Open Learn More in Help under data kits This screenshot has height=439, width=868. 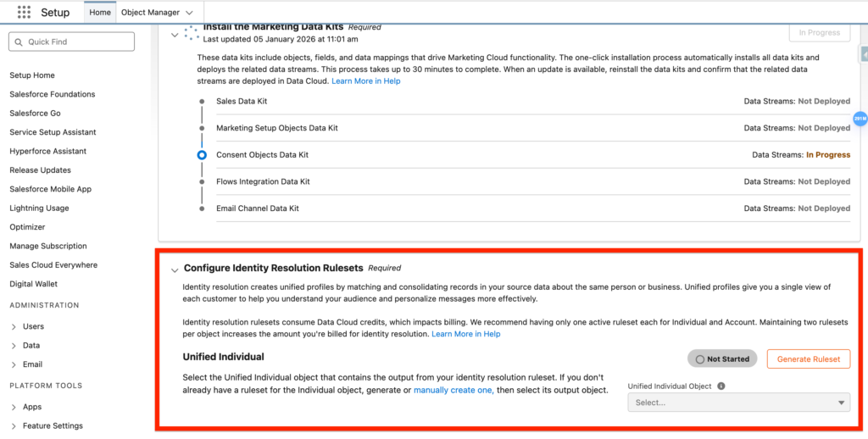pos(365,81)
